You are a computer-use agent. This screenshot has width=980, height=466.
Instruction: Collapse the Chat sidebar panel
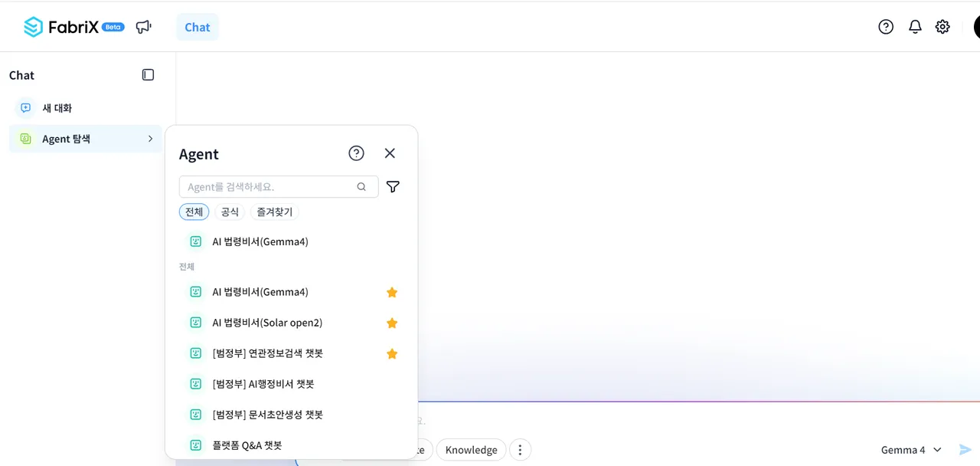point(149,75)
